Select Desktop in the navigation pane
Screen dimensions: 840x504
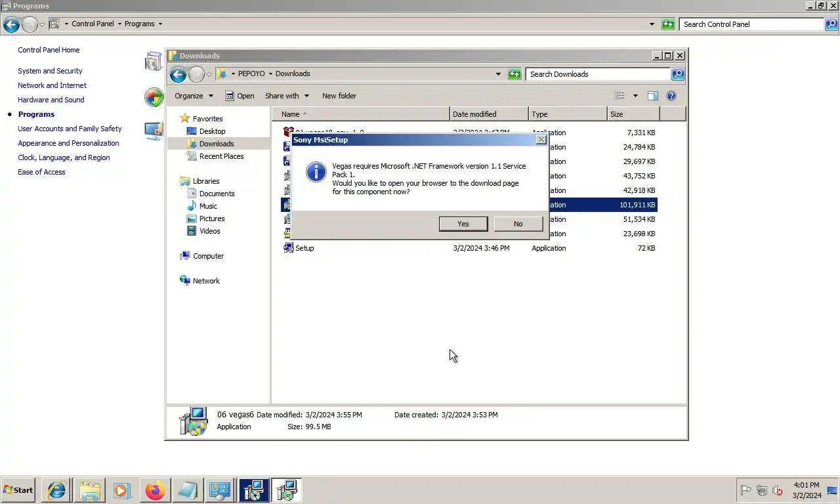pyautogui.click(x=212, y=131)
